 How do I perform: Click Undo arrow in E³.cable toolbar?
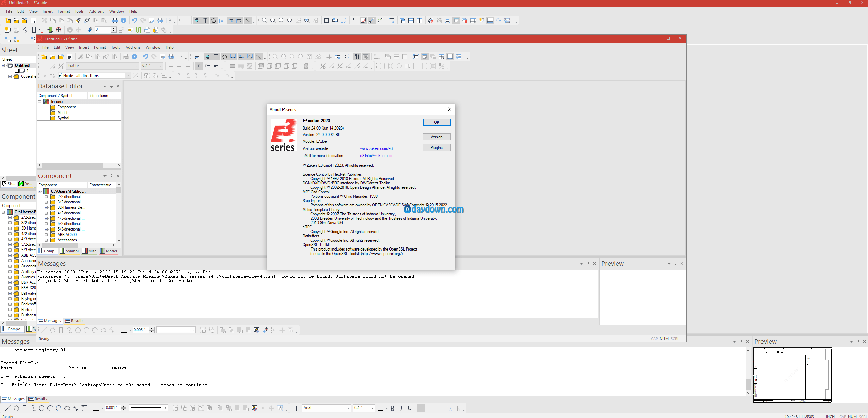coord(135,21)
